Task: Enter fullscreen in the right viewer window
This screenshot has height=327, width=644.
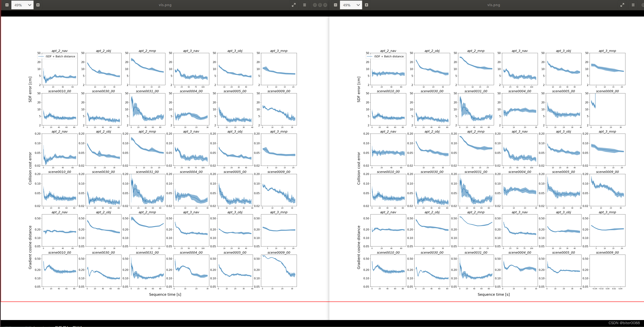Action: pos(622,5)
